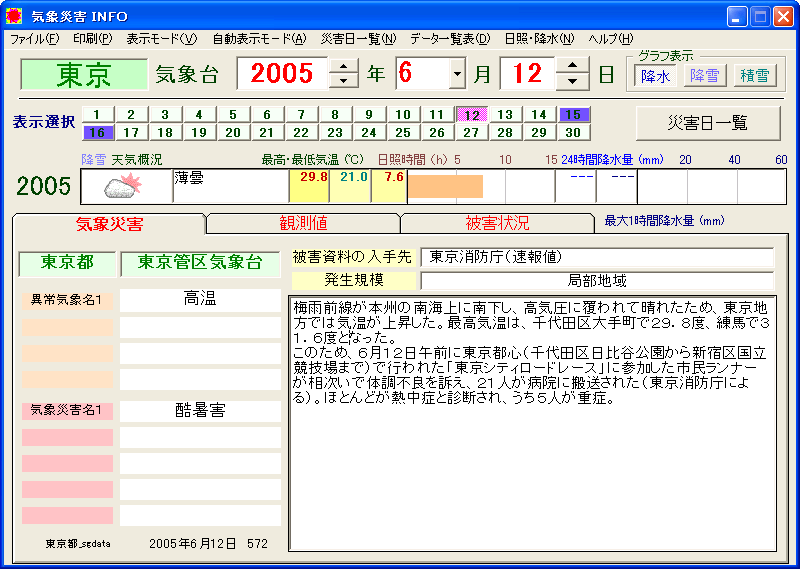Toggle the 降雪 graph display button
This screenshot has height=569, width=800.
point(705,76)
